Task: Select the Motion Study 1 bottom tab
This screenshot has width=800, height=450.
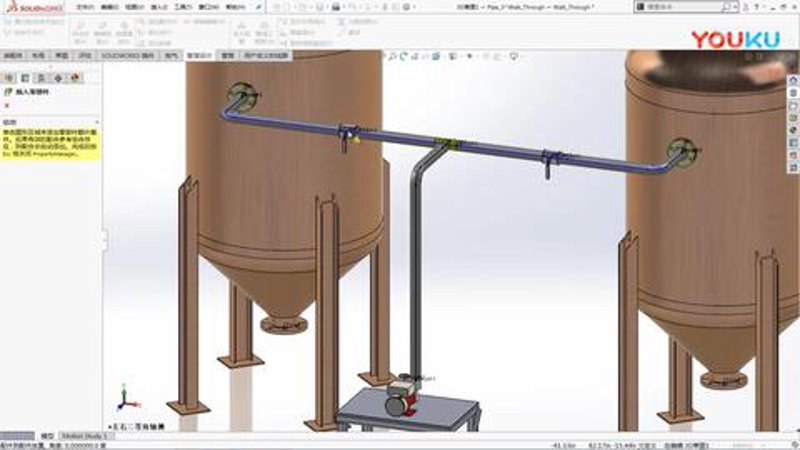Action: [85, 436]
